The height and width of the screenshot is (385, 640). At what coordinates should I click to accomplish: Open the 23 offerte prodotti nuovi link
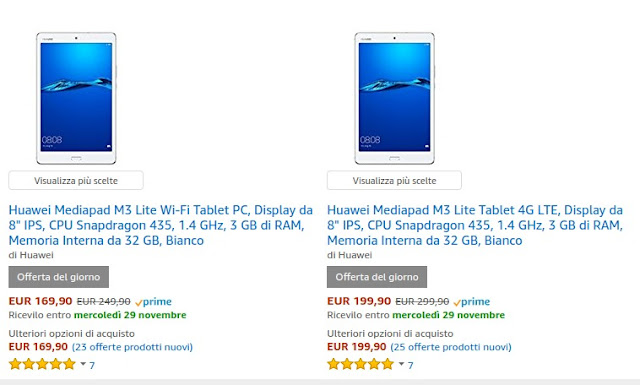coord(132,347)
